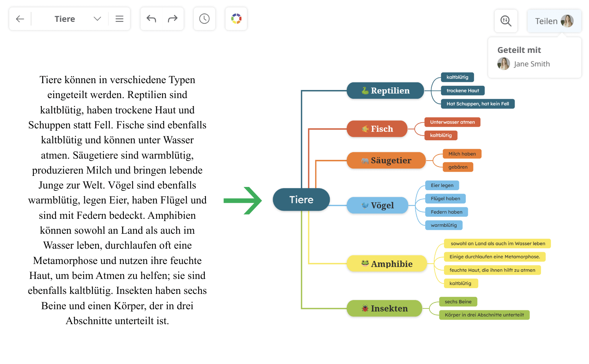Select the central Tiere node
Image resolution: width=589 pixels, height=364 pixels.
(301, 200)
